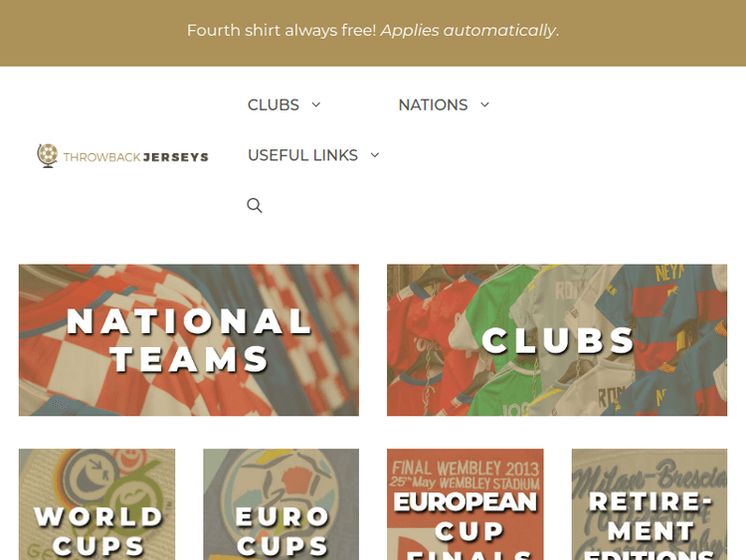This screenshot has width=746, height=560.
Task: Open the National Teams banner
Action: (x=189, y=340)
